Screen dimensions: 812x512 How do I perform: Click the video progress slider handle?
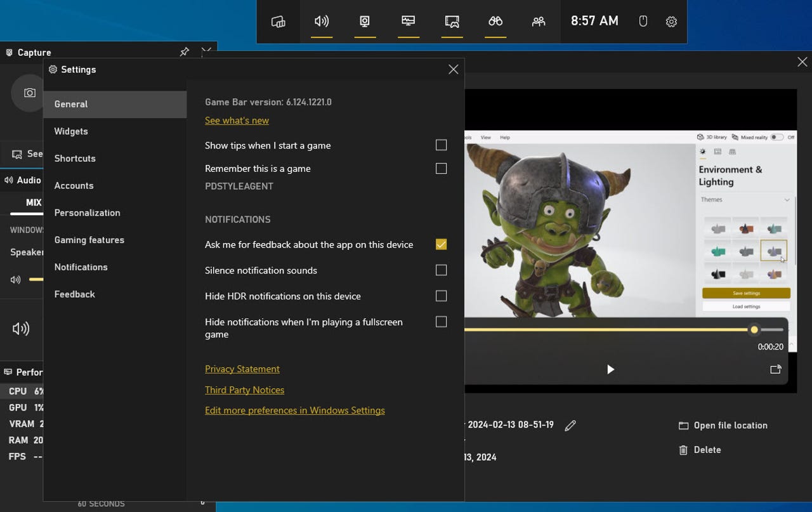point(754,329)
